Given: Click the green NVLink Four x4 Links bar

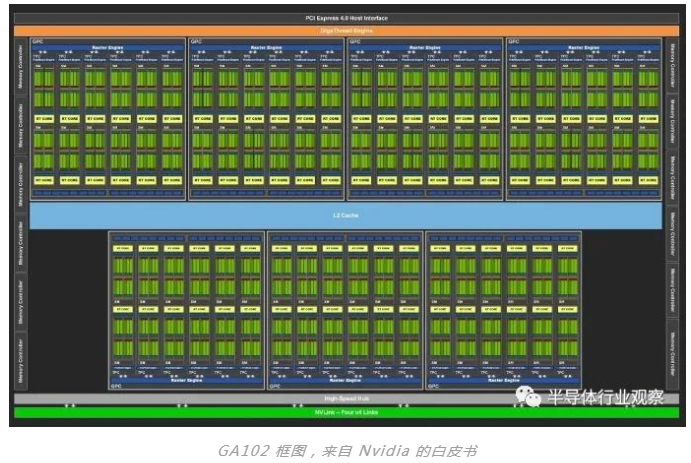Looking at the screenshot, I should tap(345, 412).
